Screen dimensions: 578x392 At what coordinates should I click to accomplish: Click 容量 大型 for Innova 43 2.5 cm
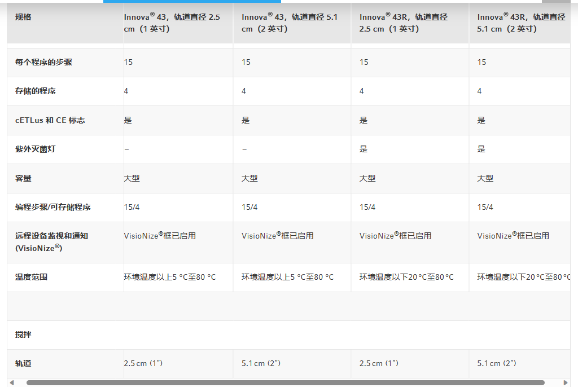point(132,178)
